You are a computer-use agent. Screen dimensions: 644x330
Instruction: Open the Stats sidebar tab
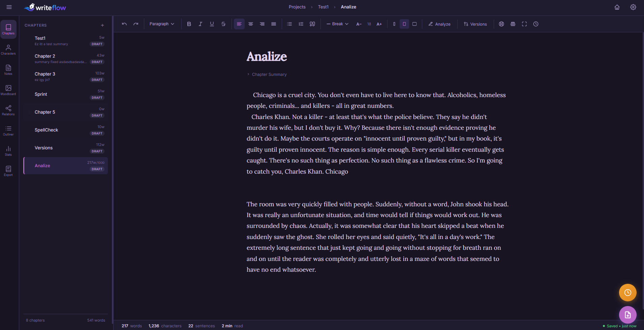pos(8,151)
